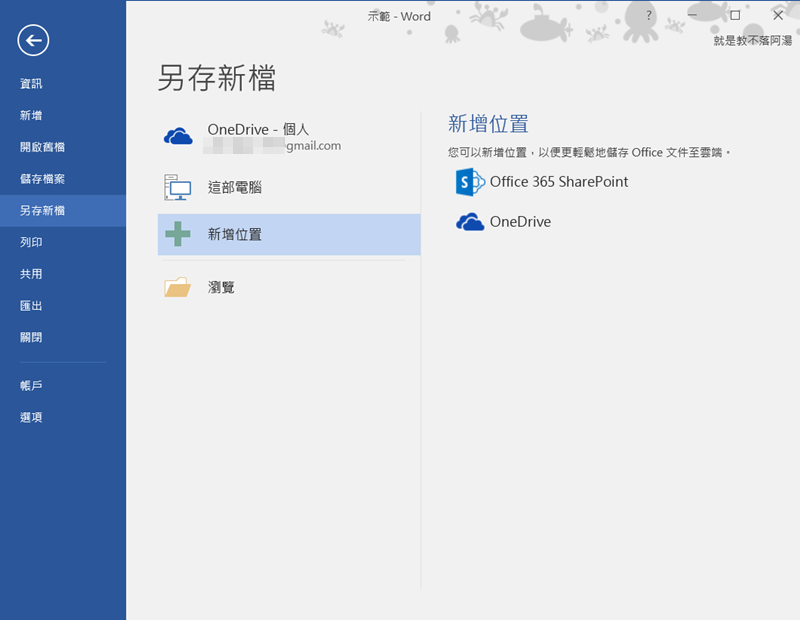Click the back arrow circle icon
Viewport: 800px width, 620px height.
[33, 40]
